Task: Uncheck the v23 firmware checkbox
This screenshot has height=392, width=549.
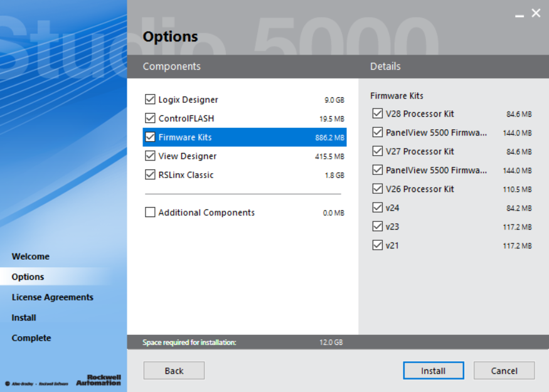Action: (378, 226)
